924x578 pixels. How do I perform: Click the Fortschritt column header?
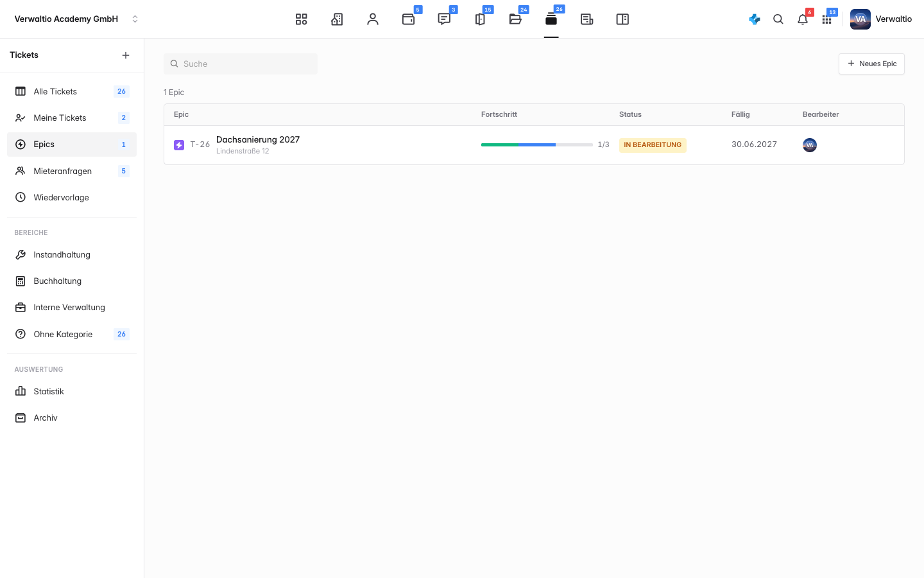coord(499,114)
